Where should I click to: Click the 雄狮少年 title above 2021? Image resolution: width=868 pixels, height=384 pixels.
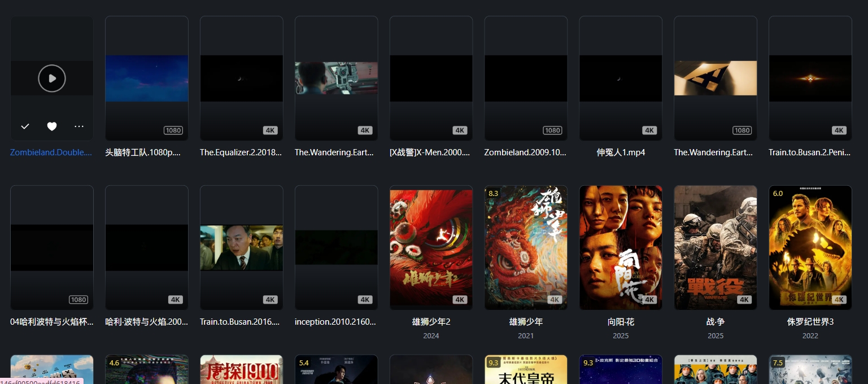[x=526, y=322]
